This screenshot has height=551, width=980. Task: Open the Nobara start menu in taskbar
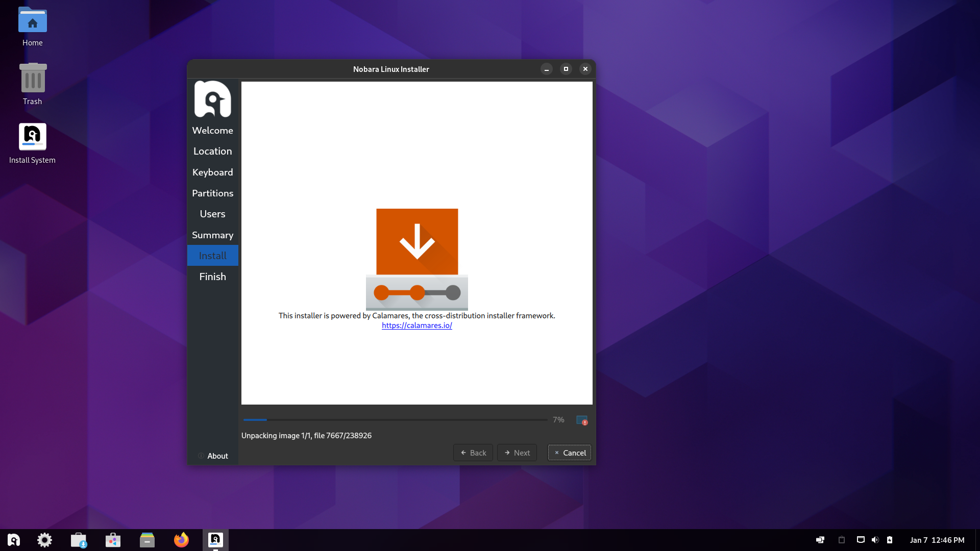tap(14, 540)
